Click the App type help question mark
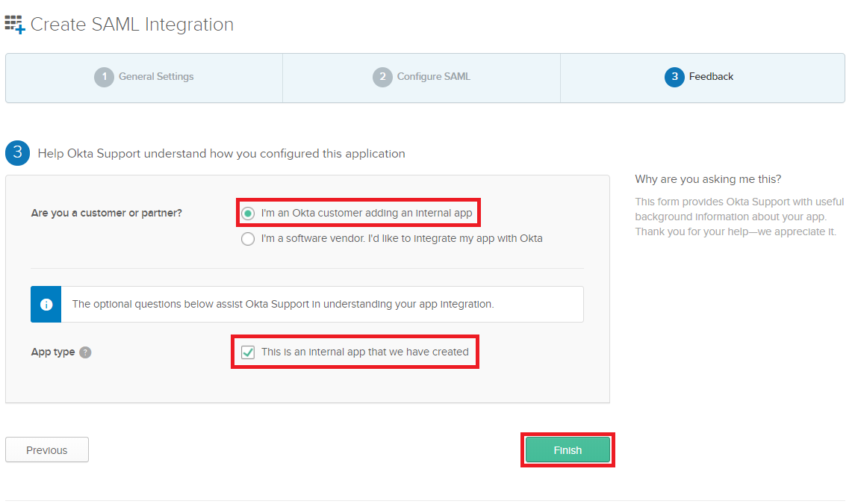 (x=85, y=352)
